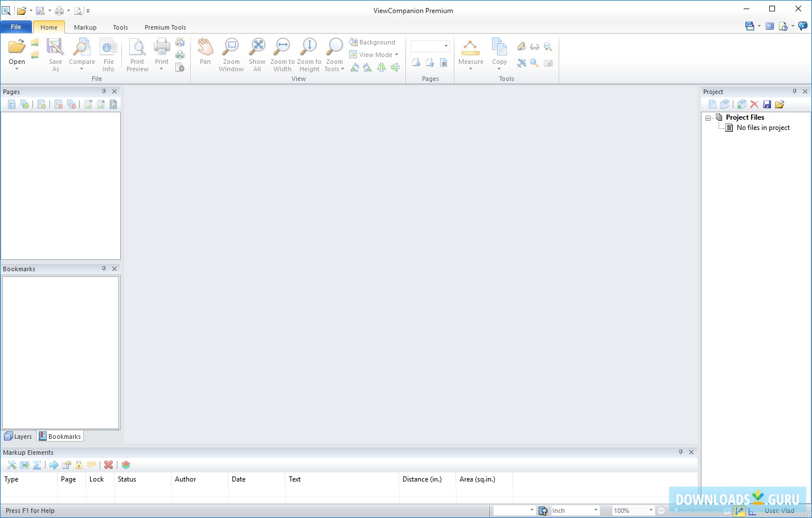Open the View Mode dropdown

pyautogui.click(x=374, y=55)
